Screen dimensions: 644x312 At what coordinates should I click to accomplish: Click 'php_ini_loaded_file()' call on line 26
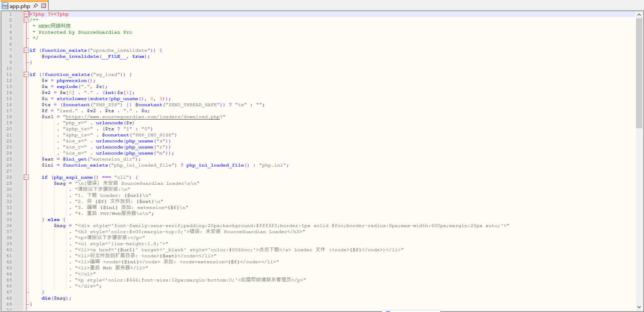click(x=218, y=165)
